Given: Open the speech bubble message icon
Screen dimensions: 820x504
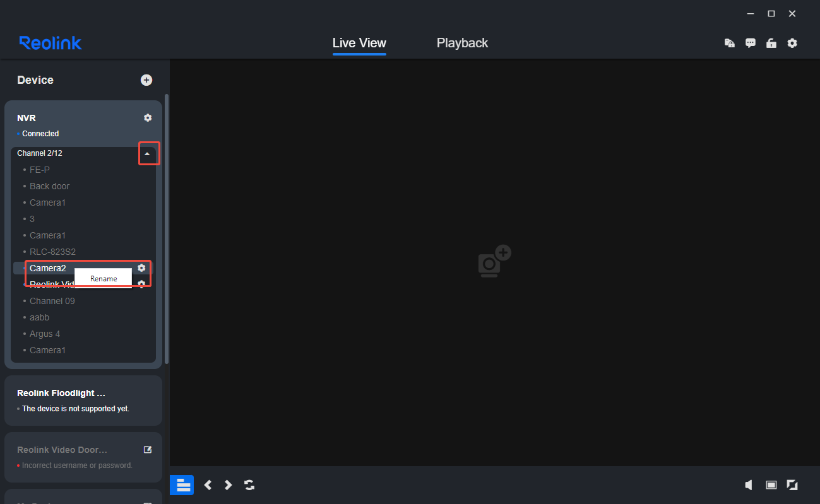Looking at the screenshot, I should pyautogui.click(x=751, y=43).
